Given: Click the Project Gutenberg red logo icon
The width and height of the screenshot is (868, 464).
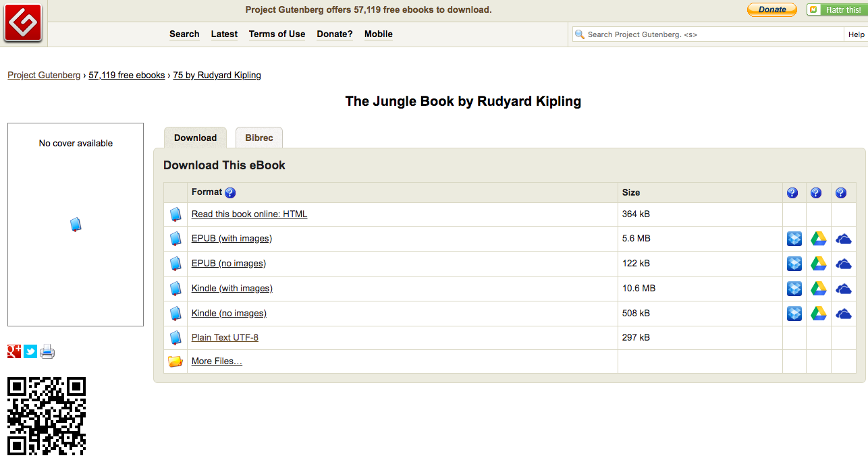Looking at the screenshot, I should click(x=23, y=23).
